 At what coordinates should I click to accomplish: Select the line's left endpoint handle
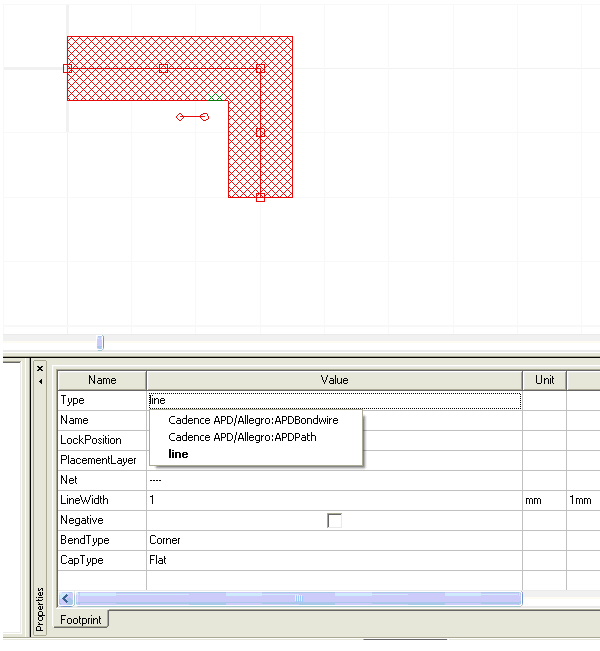[68, 68]
